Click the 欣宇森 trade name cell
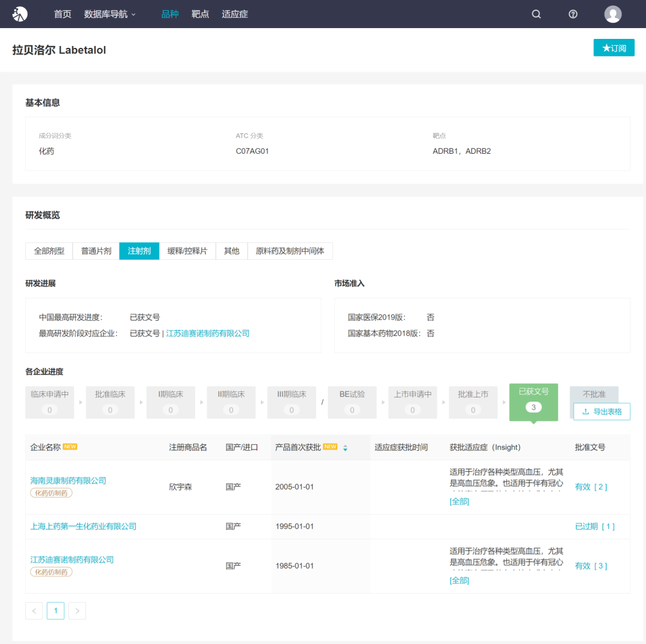Image resolution: width=646 pixels, height=644 pixels. click(x=181, y=487)
